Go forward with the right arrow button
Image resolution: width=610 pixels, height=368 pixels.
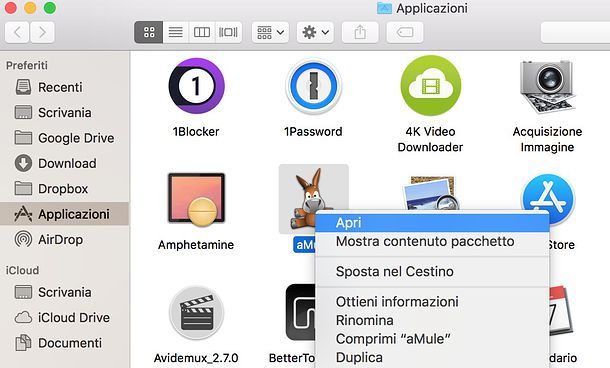pyautogui.click(x=42, y=32)
